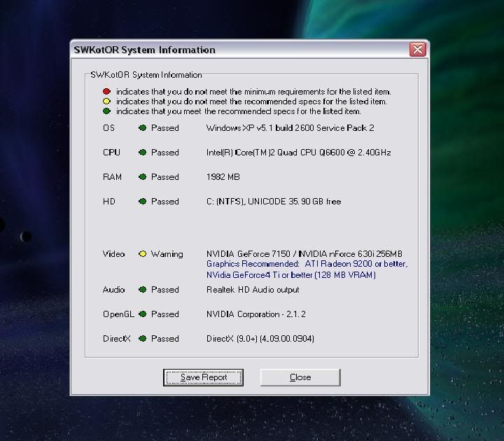This screenshot has width=504, height=441.
Task: Click the green legend dot icon
Action: (106, 111)
